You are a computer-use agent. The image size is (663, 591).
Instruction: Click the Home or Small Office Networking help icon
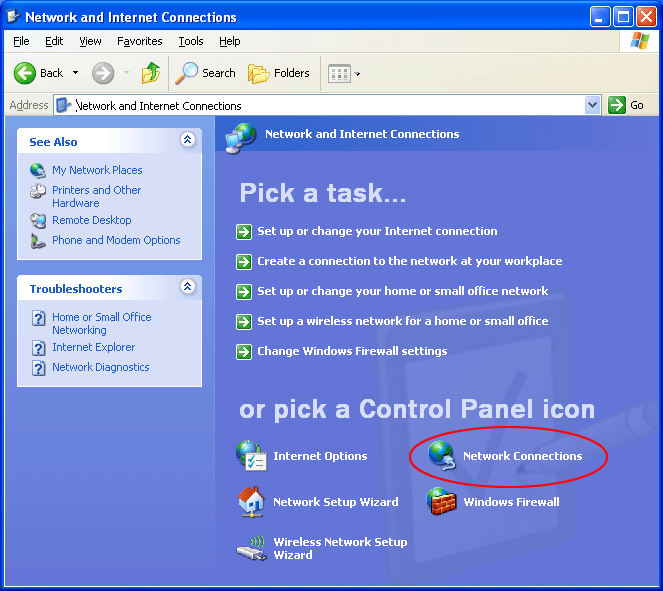click(38, 318)
